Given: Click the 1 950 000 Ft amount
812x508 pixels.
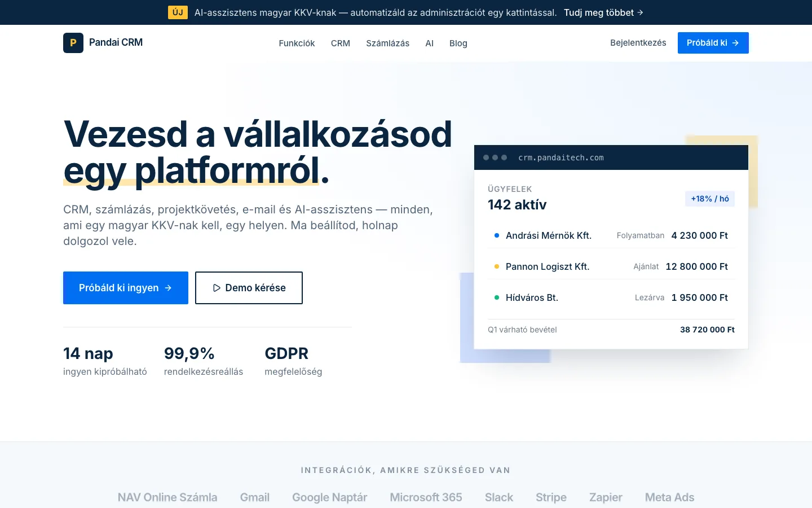Looking at the screenshot, I should pos(700,297).
